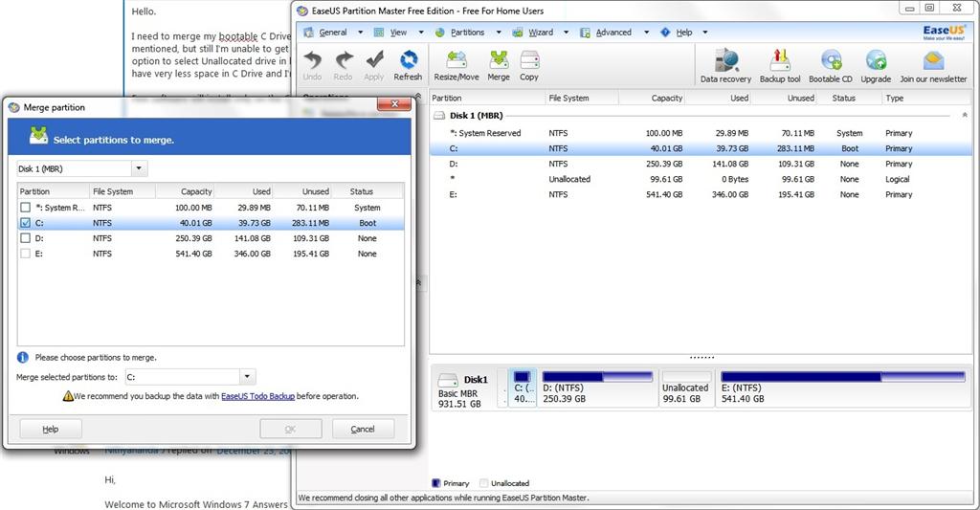Uncheck the C: partition checkbox
The height and width of the screenshot is (510, 980).
[25, 223]
